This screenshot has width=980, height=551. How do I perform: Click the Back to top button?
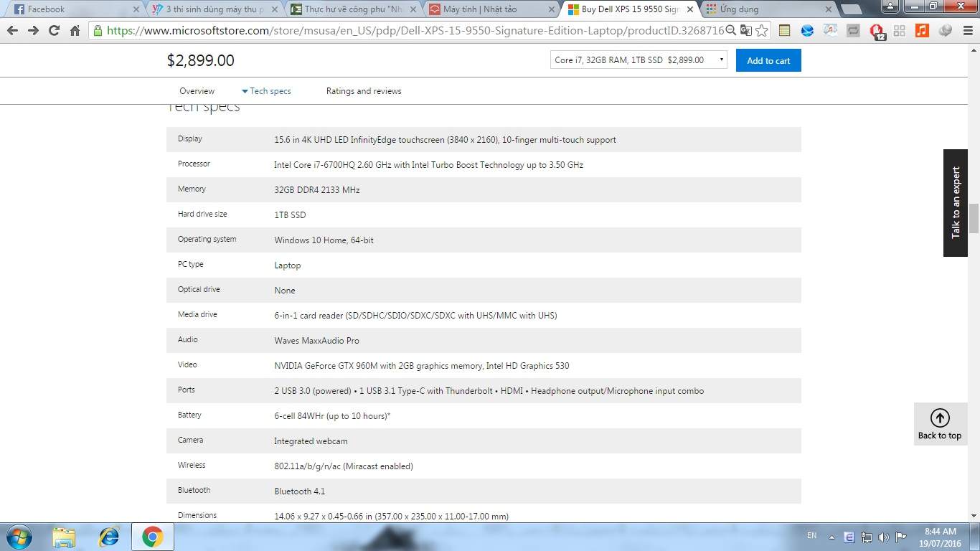click(940, 424)
